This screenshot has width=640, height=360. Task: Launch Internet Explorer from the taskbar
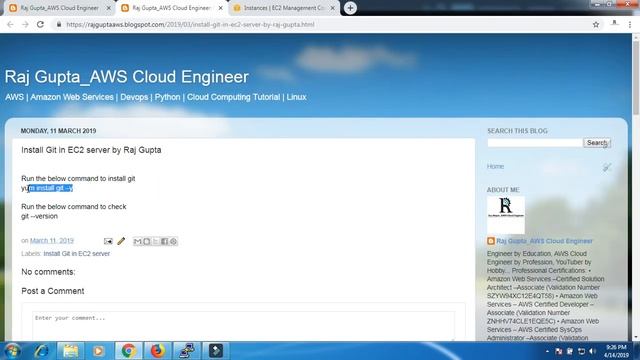41,351
